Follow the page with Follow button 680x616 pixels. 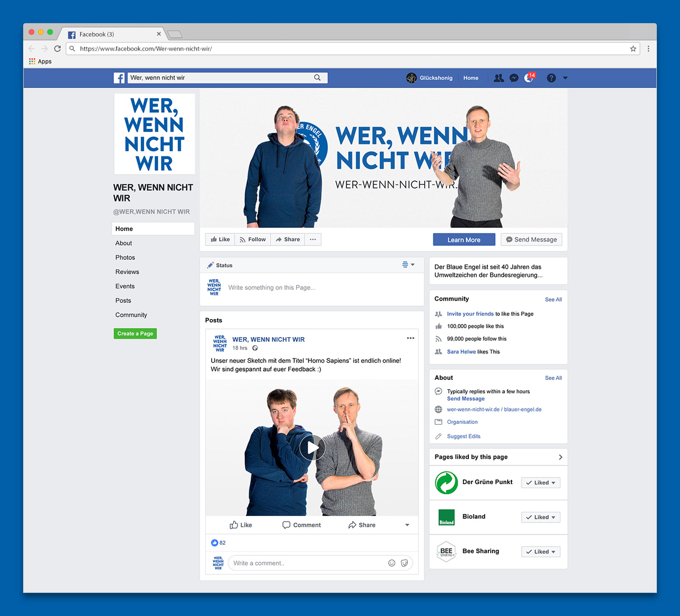[253, 239]
